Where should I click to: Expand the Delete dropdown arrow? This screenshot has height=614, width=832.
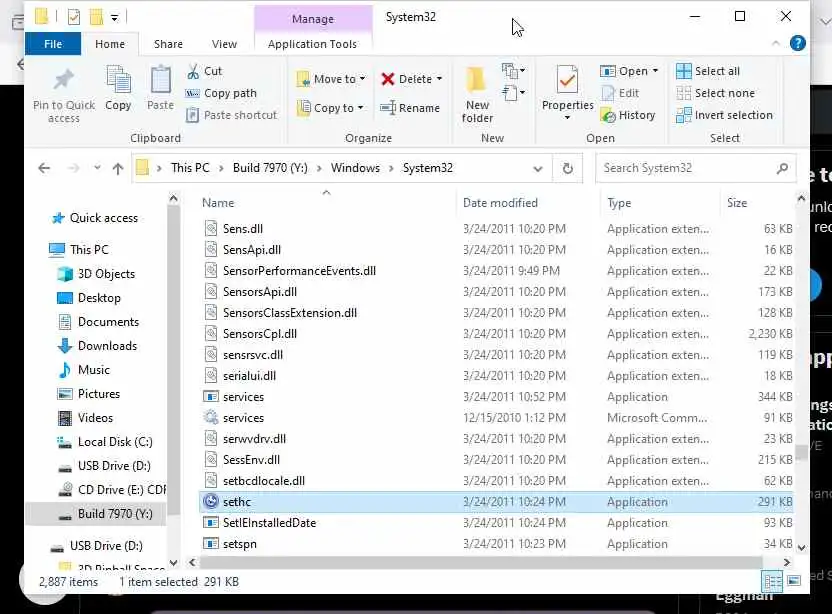(439, 79)
